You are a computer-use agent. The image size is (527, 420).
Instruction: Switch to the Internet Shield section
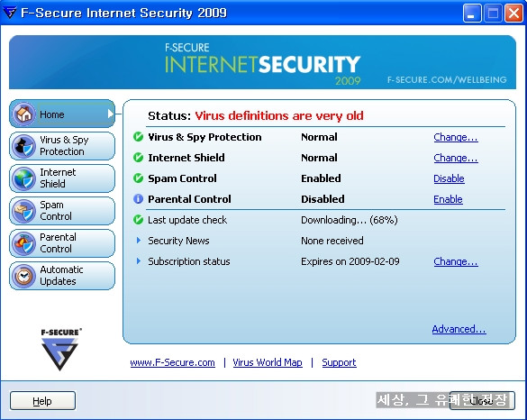pos(62,178)
